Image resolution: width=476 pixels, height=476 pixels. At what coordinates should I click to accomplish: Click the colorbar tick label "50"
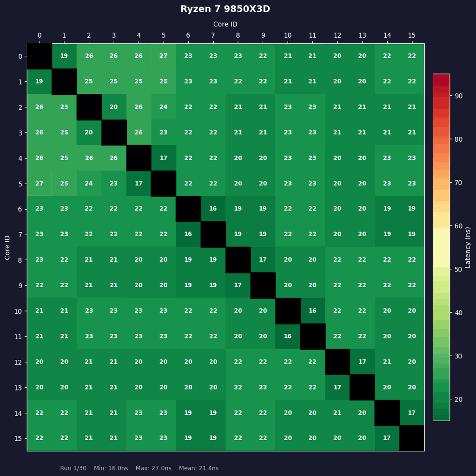pyautogui.click(x=458, y=270)
